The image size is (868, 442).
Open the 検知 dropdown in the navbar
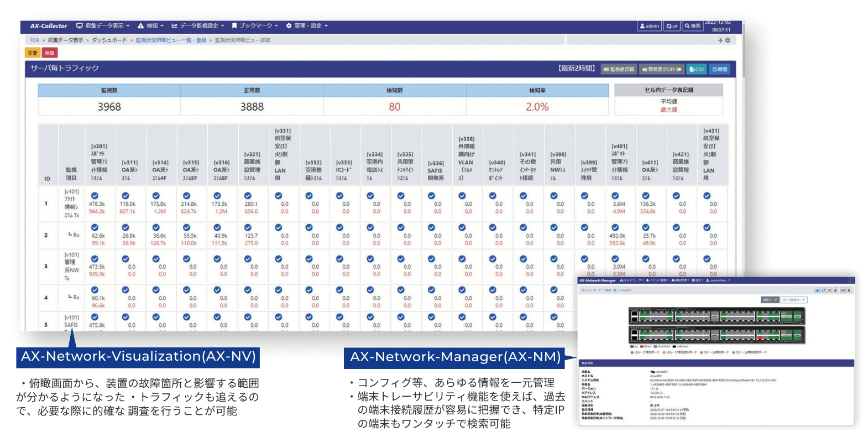[x=150, y=26]
